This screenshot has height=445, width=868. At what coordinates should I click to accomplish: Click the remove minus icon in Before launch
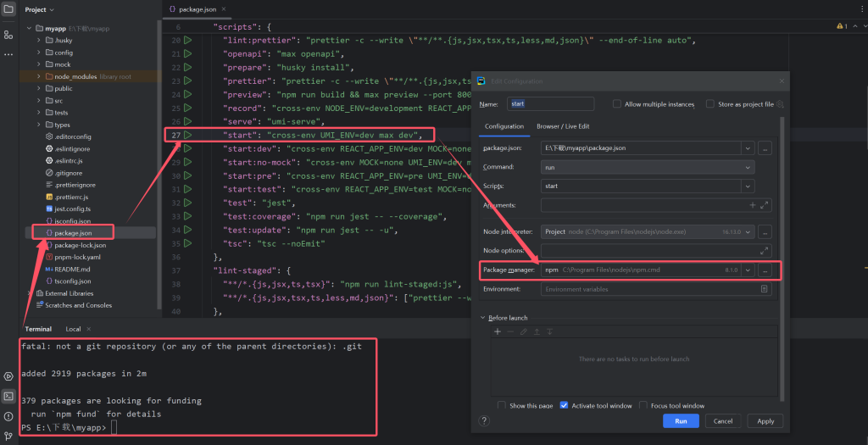click(510, 331)
